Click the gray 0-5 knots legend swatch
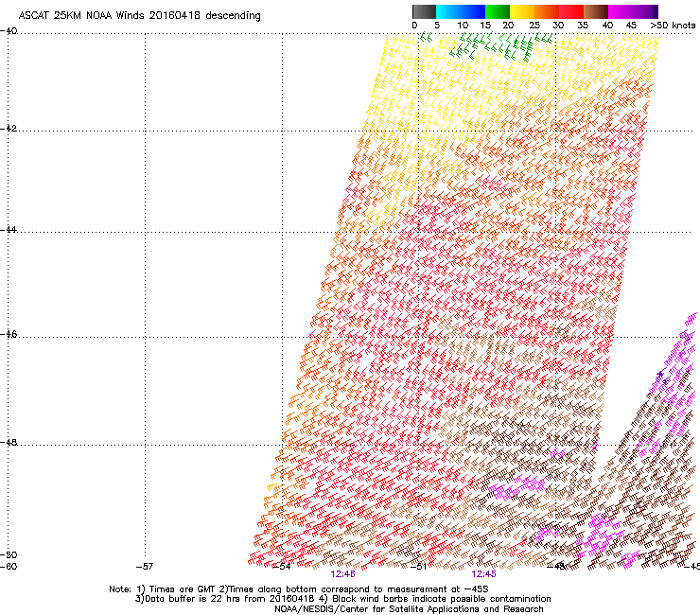The height and width of the screenshot is (615, 700). (424, 11)
